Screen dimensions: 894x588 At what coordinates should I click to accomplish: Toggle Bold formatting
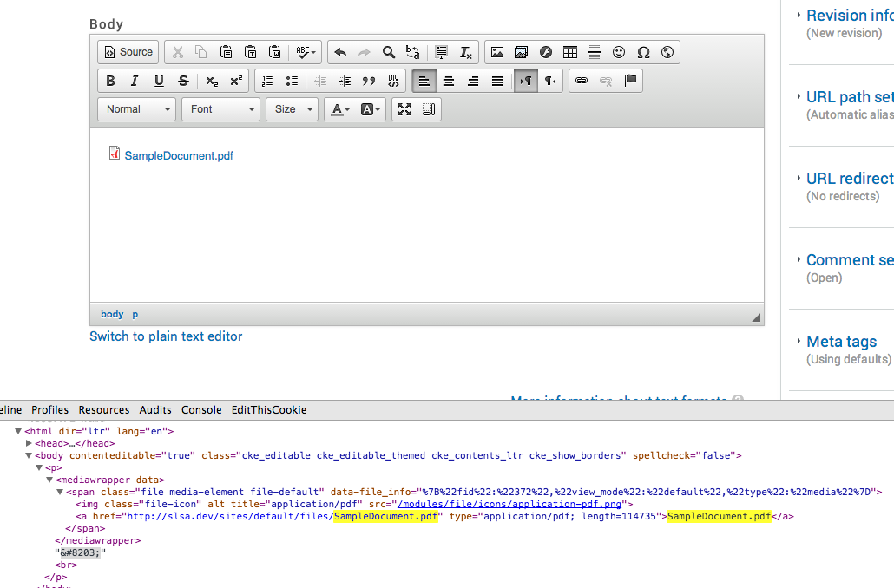pos(110,81)
